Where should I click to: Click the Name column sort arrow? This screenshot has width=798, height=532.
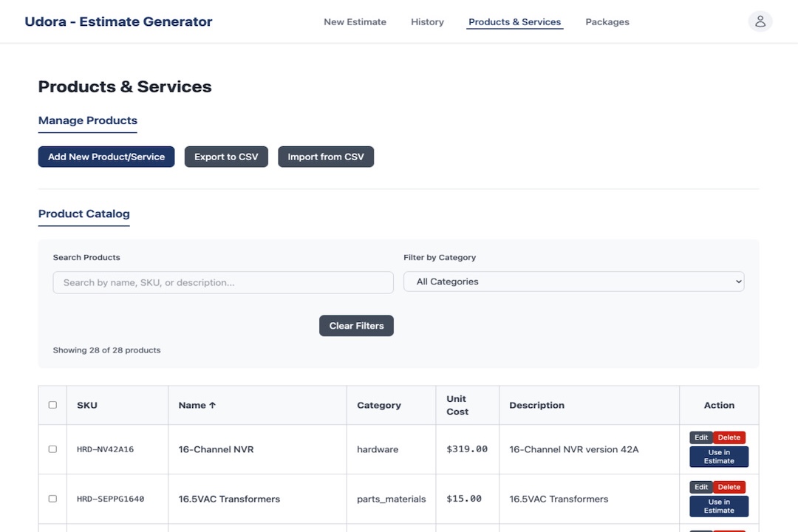coord(212,405)
